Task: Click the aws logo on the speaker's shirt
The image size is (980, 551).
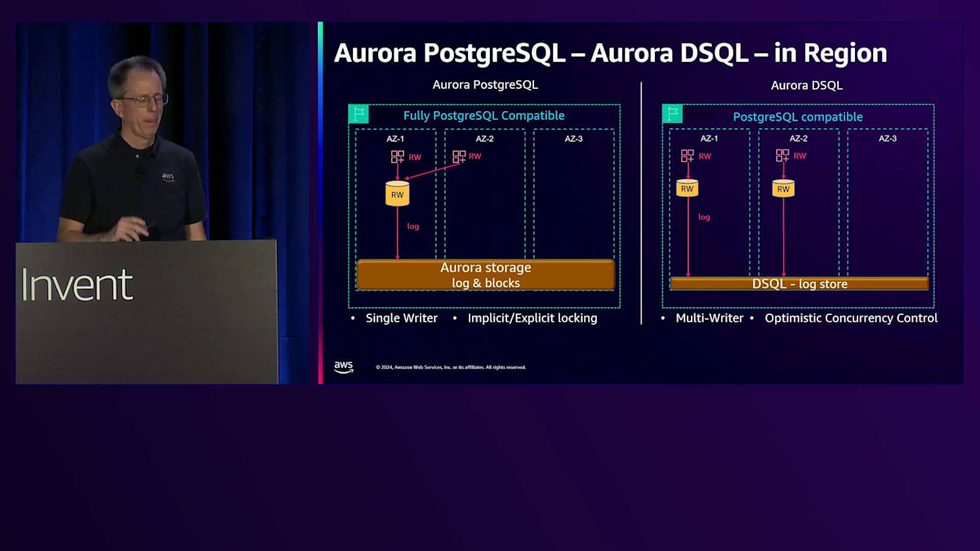Action: click(x=167, y=176)
